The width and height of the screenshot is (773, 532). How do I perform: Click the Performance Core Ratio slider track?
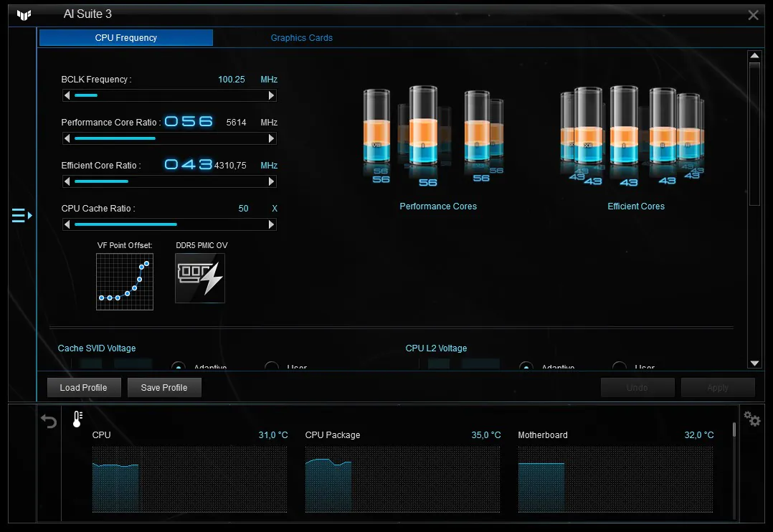(169, 138)
